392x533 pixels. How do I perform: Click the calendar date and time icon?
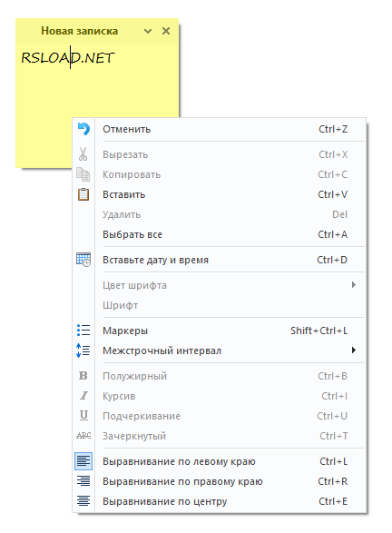click(x=83, y=260)
